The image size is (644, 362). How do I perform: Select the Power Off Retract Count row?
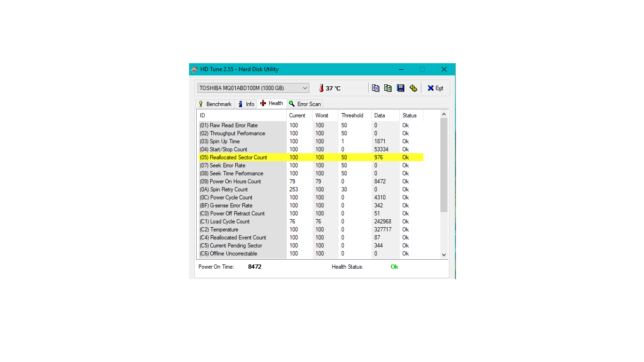tap(310, 214)
